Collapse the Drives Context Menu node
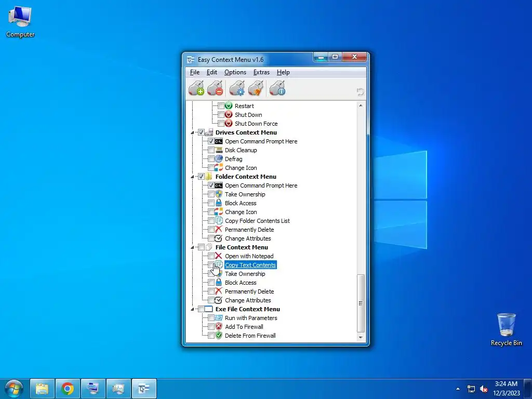The width and height of the screenshot is (532, 399). [x=192, y=132]
